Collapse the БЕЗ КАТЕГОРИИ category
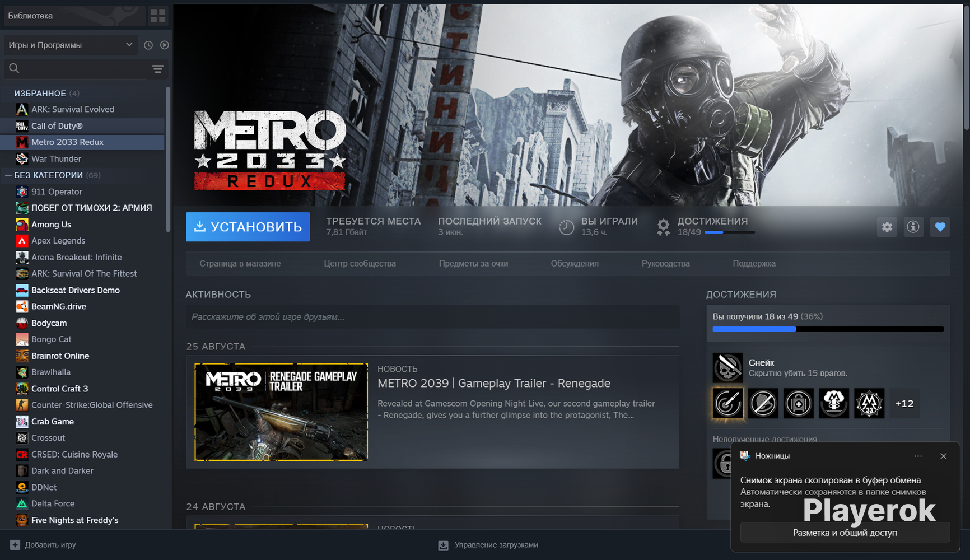The width and height of the screenshot is (970, 560). [x=8, y=175]
